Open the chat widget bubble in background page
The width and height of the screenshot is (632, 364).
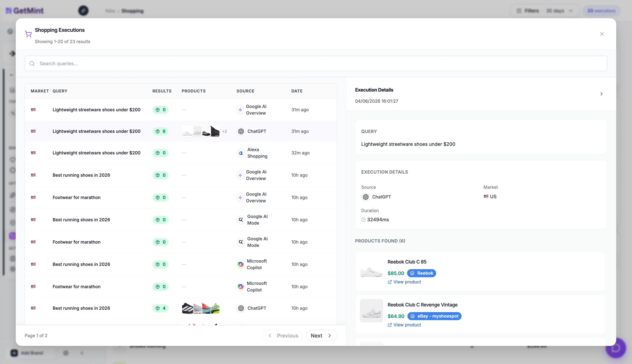click(x=616, y=348)
